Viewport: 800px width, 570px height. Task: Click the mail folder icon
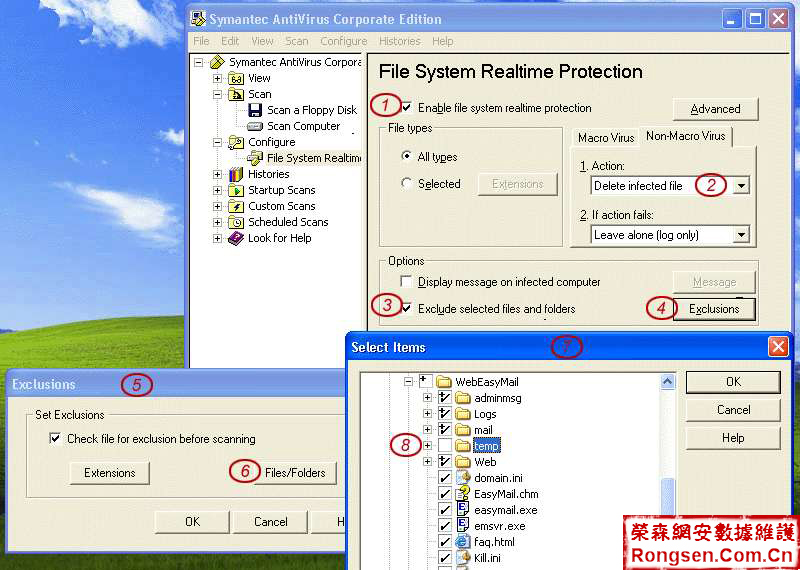pos(462,430)
